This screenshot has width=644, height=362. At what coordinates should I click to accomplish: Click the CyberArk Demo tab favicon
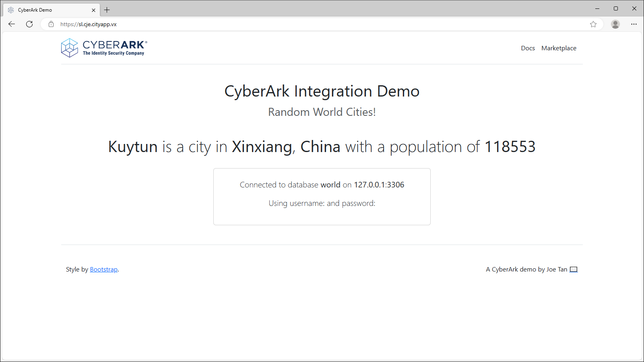(x=11, y=10)
